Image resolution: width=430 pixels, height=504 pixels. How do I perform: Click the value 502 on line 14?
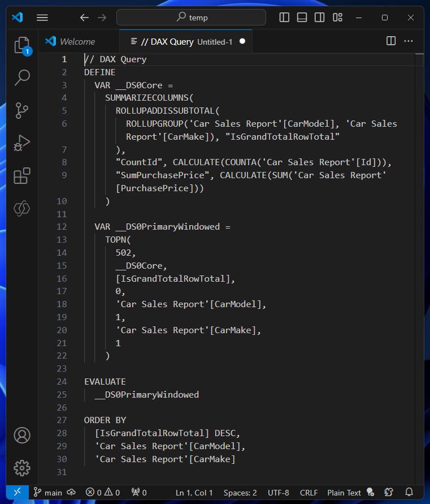[123, 253]
